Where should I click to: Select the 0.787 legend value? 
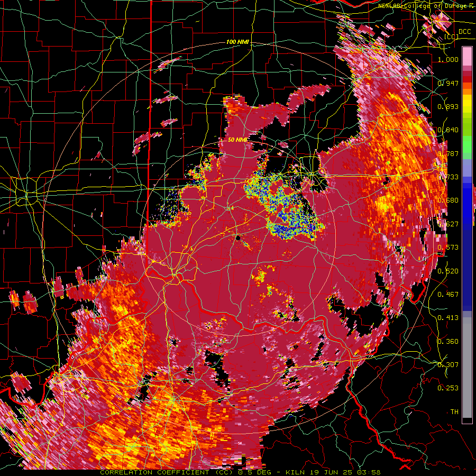point(448,153)
